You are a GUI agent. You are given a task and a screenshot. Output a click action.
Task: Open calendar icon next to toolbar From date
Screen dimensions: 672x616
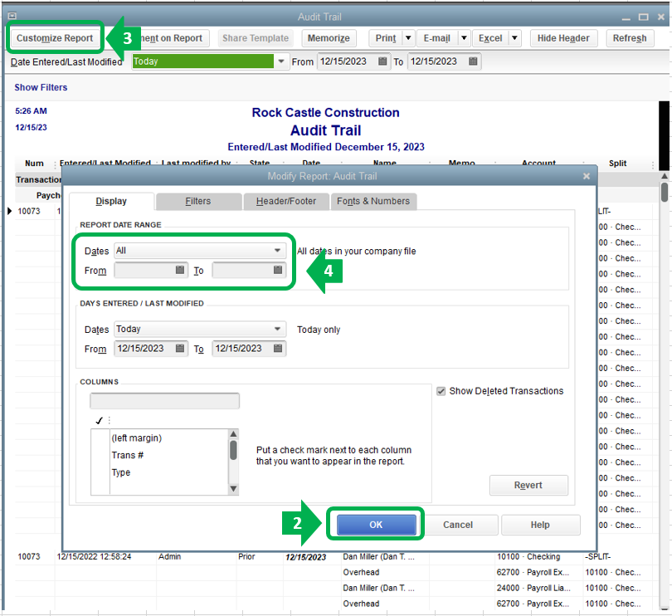point(382,61)
